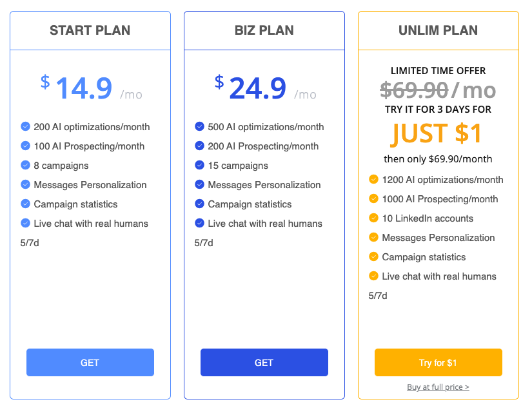Click the orange checkmark beside Messages Personalization in Unlim Plan
Screen dimensions: 532x413
click(x=374, y=237)
